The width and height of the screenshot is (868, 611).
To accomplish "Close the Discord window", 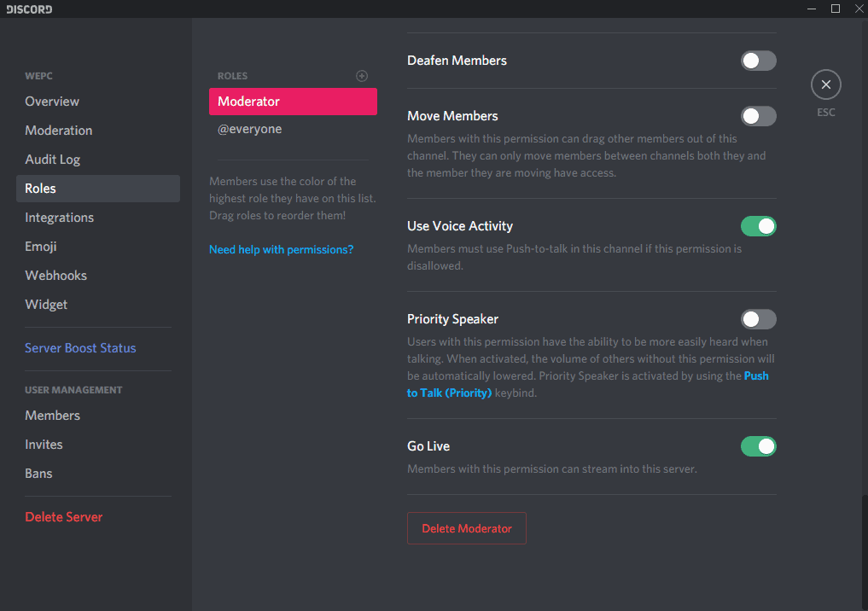I will pos(859,9).
